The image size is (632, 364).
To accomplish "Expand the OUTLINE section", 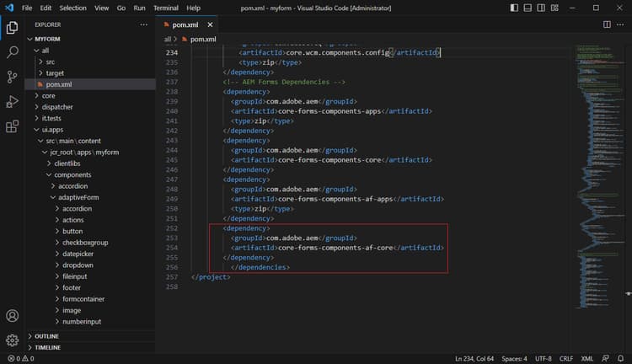I will pyautogui.click(x=47, y=336).
